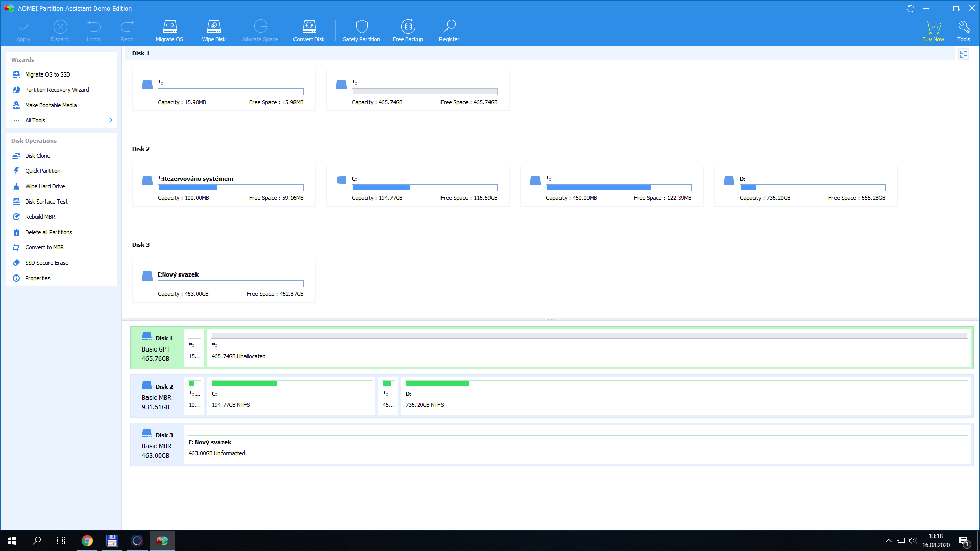This screenshot has width=980, height=551.
Task: Show hidden system tray icons
Action: 888,541
